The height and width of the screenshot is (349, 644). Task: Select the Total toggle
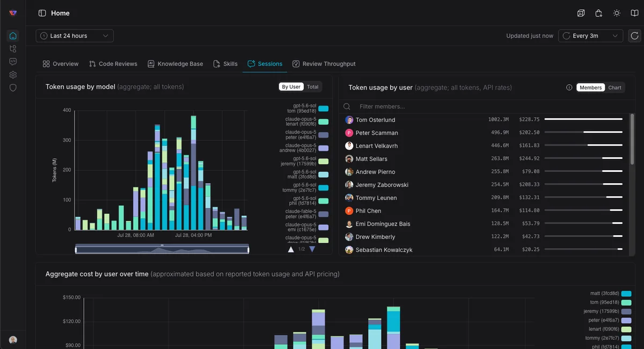[313, 86]
